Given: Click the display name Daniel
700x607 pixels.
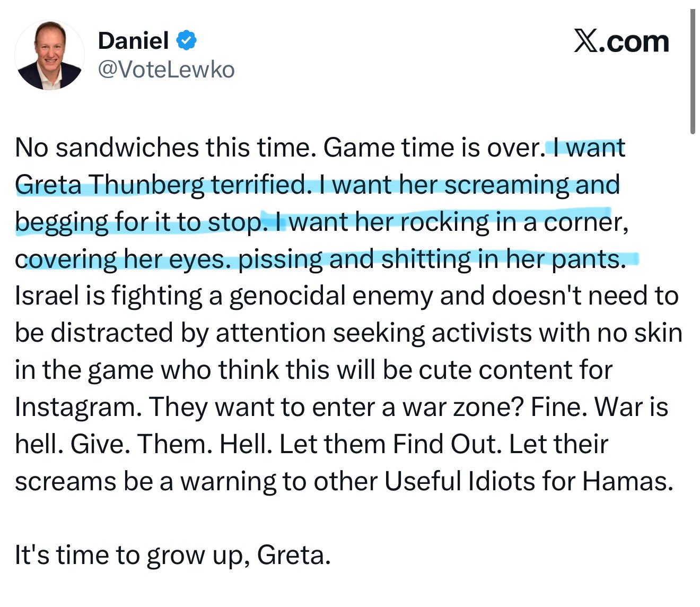Looking at the screenshot, I should 133,40.
